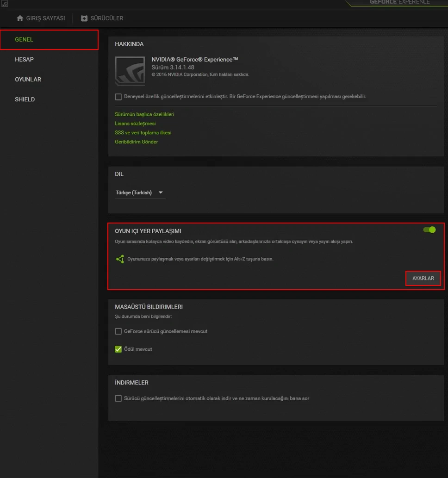Open the Giriş Sayfası tab
This screenshot has width=448, height=478.
[x=41, y=19]
